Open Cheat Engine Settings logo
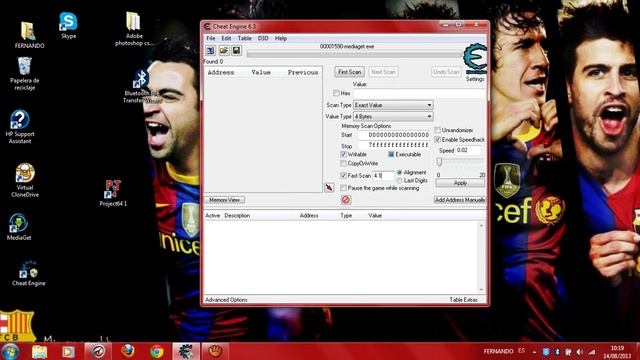 pos(475,59)
